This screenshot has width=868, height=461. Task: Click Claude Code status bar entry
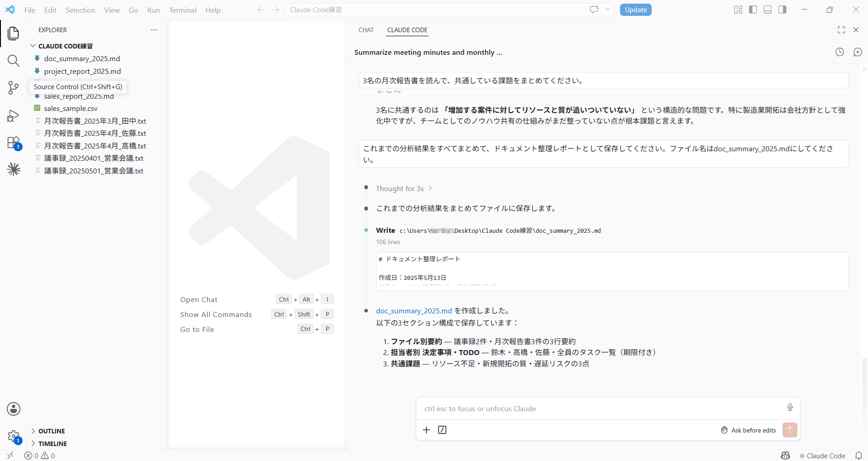click(x=822, y=456)
